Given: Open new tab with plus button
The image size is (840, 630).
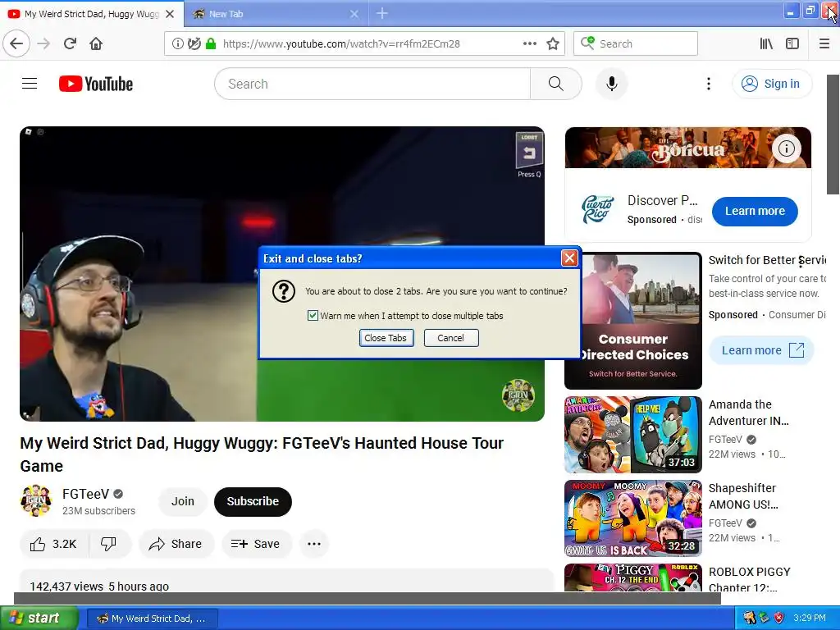Looking at the screenshot, I should pyautogui.click(x=381, y=13).
